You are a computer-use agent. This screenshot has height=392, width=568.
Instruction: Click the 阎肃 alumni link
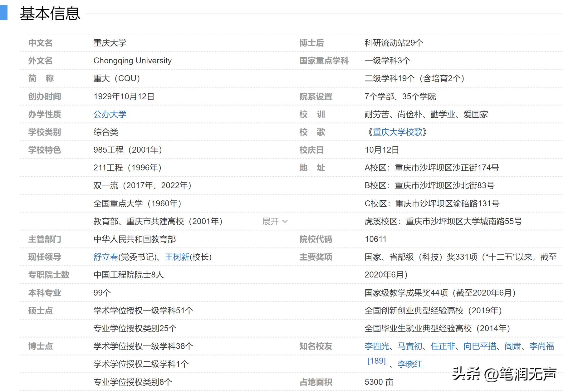pyautogui.click(x=513, y=346)
